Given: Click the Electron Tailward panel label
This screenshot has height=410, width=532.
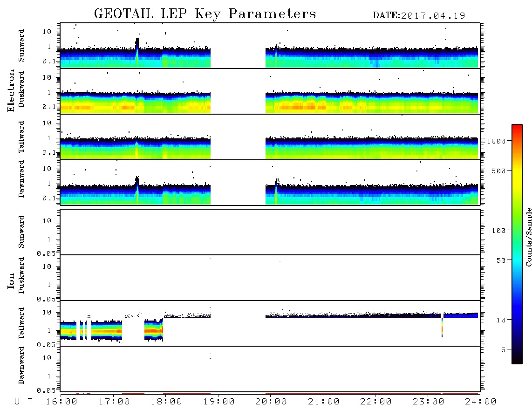Looking at the screenshot, I should (x=21, y=137).
